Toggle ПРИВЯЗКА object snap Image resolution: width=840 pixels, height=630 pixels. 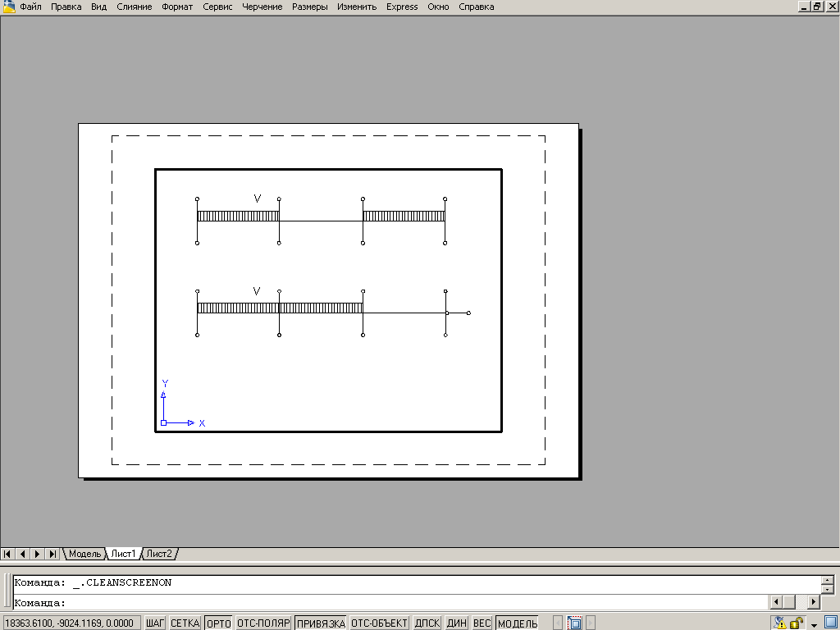point(321,623)
